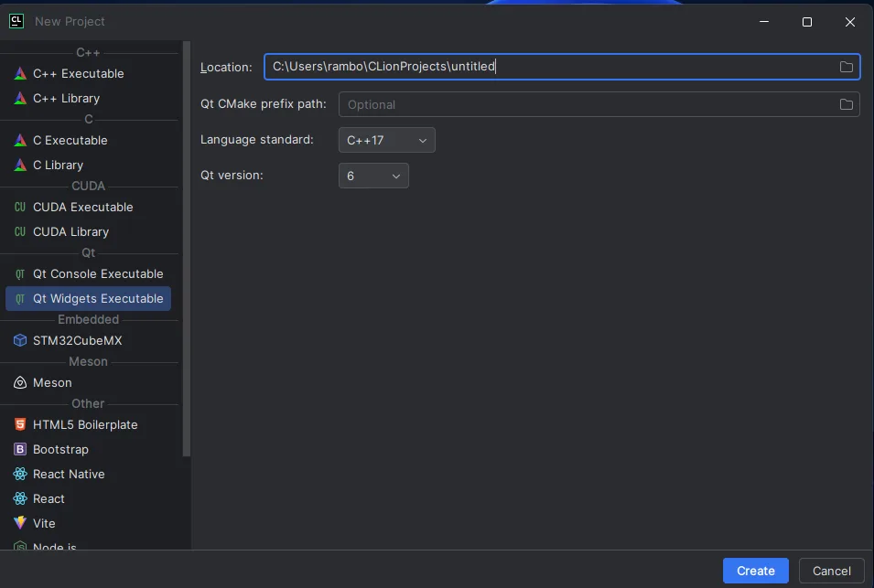Select Qt Console Executable project type
874x588 pixels.
pos(88,274)
